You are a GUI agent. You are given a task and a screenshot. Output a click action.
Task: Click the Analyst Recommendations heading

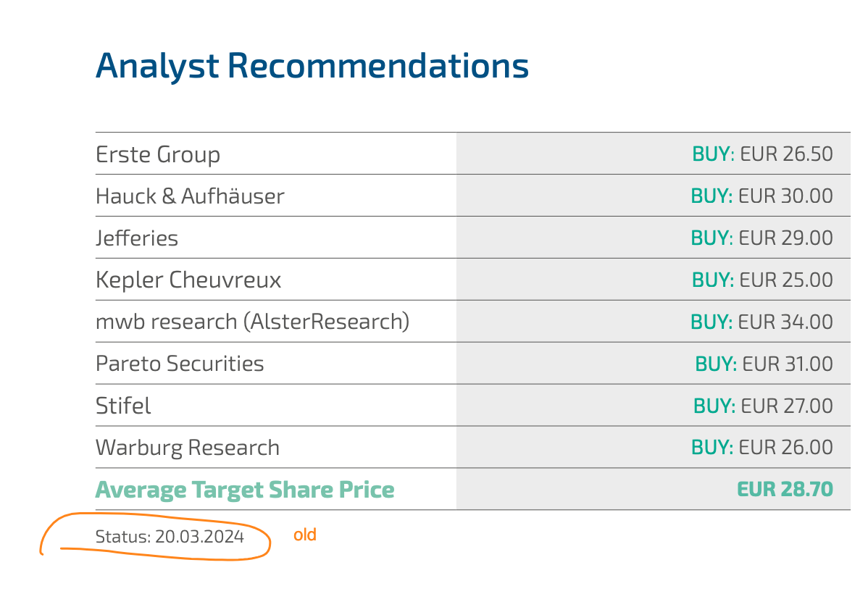pos(312,65)
